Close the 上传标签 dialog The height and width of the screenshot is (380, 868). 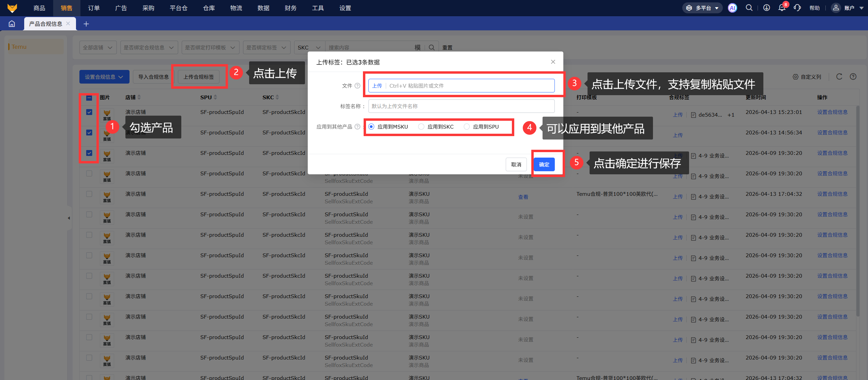pos(553,62)
